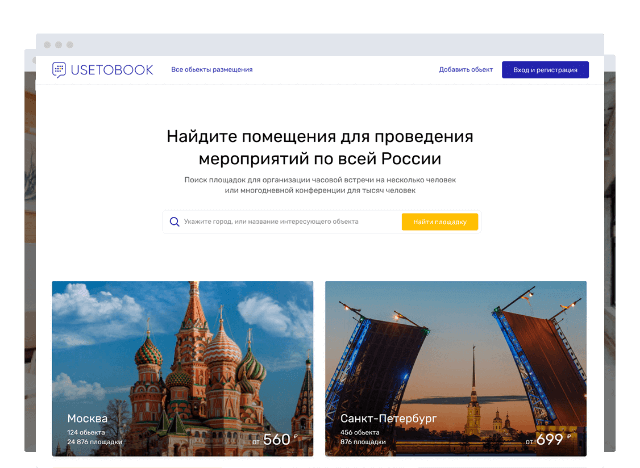Open the Санкт-Петербург city card
The image size is (640, 468).
(x=456, y=368)
